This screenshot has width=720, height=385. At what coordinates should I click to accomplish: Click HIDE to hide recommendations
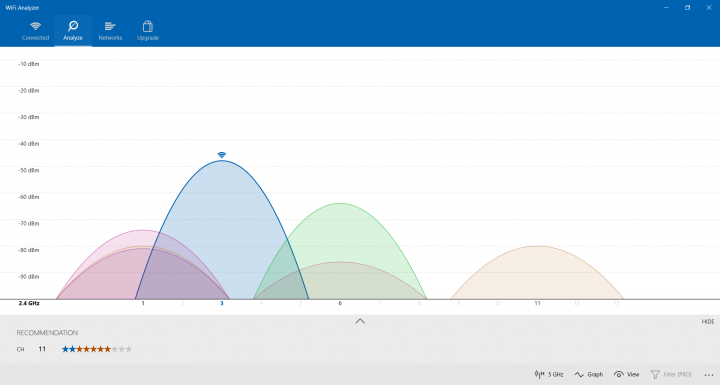pos(708,322)
